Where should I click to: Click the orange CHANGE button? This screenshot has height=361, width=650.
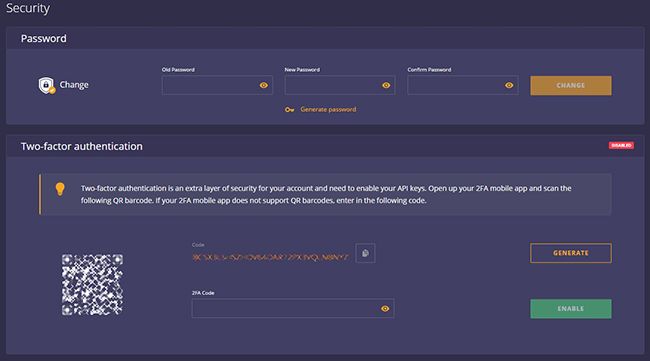(571, 85)
